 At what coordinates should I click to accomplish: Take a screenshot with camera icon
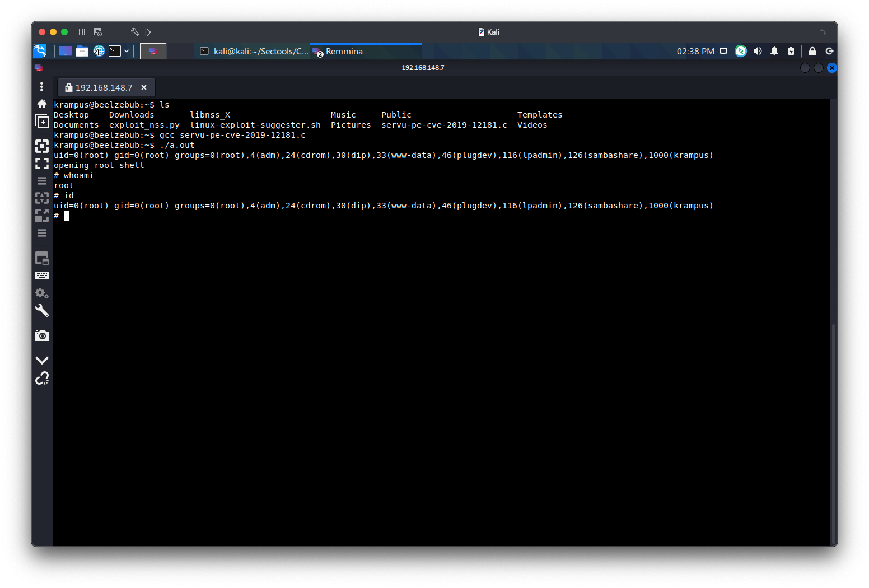[42, 335]
